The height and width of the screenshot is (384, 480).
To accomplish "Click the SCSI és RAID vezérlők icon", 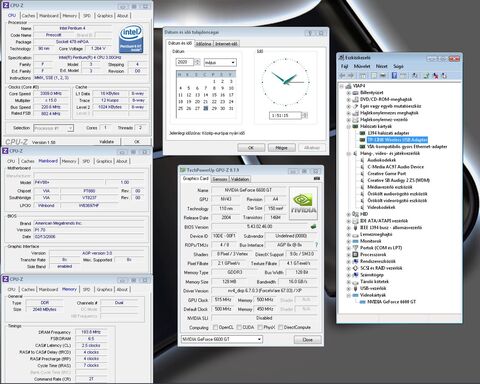I will pyautogui.click(x=355, y=268).
